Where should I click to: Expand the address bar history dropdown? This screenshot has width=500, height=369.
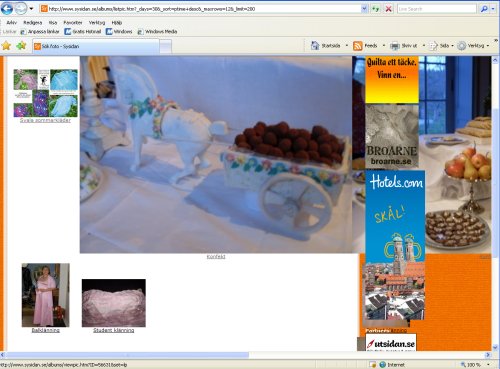(364, 9)
